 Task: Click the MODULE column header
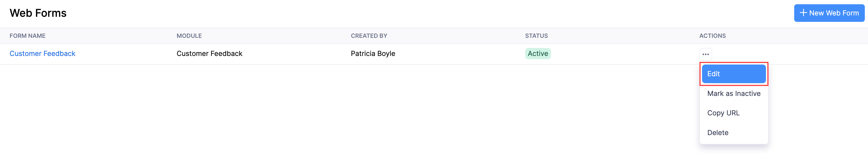point(189,36)
